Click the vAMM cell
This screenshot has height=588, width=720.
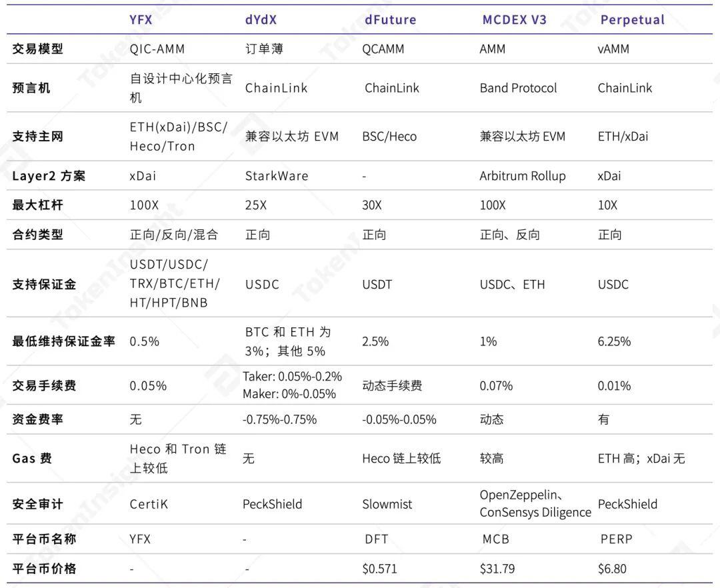pos(613,49)
